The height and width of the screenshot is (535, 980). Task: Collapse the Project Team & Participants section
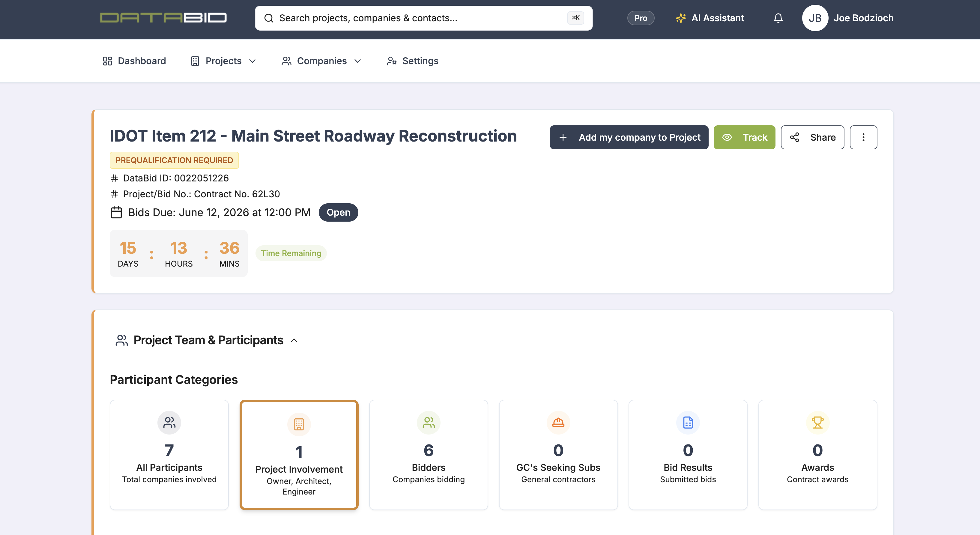click(294, 340)
